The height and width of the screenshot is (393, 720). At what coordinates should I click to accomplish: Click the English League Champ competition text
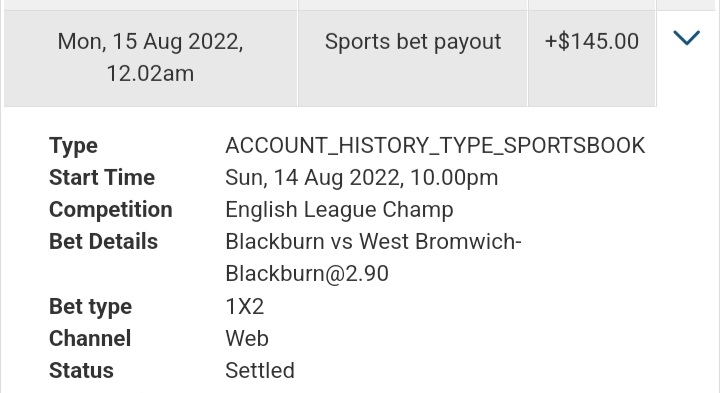click(339, 210)
